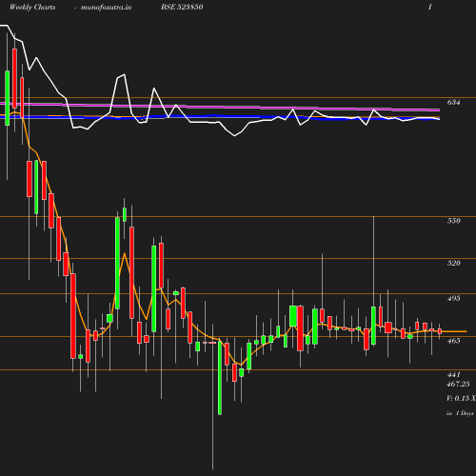Click the 520 price level label
476x476 pixels.
point(453,263)
